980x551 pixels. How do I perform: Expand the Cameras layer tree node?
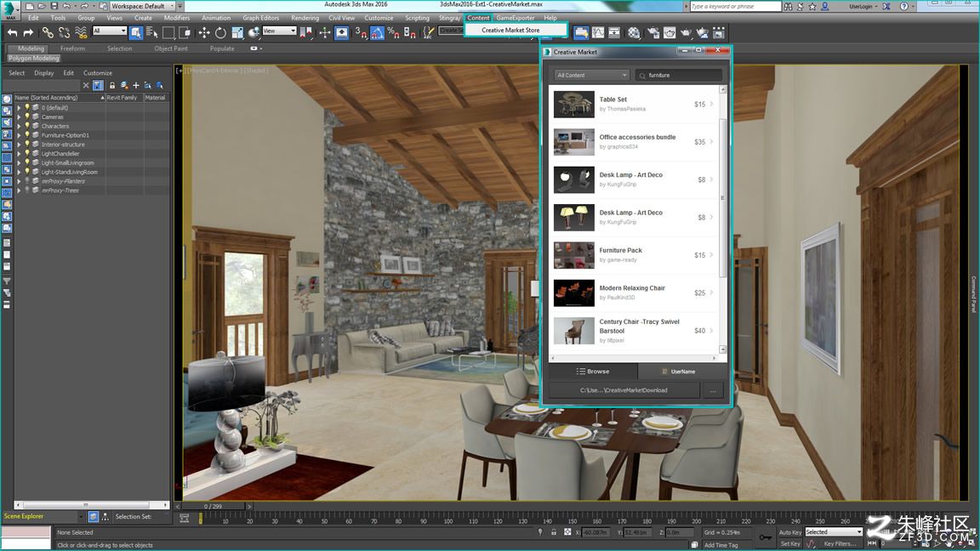point(19,116)
